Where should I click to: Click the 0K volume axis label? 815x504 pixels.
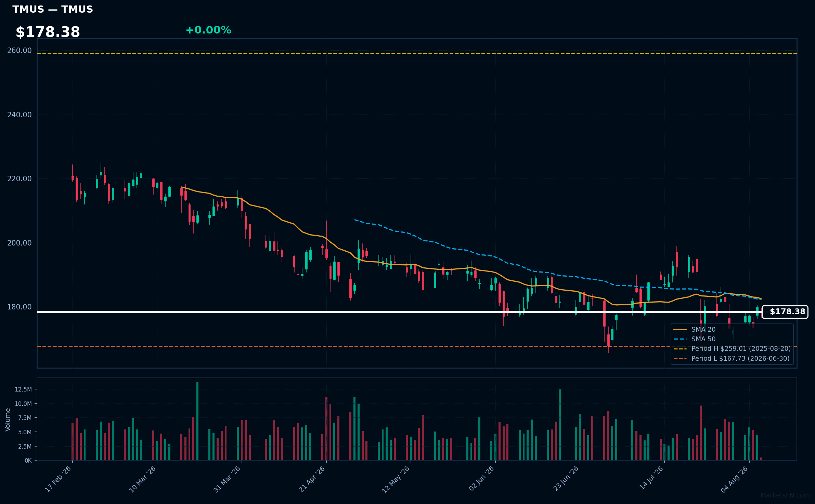[x=28, y=461]
